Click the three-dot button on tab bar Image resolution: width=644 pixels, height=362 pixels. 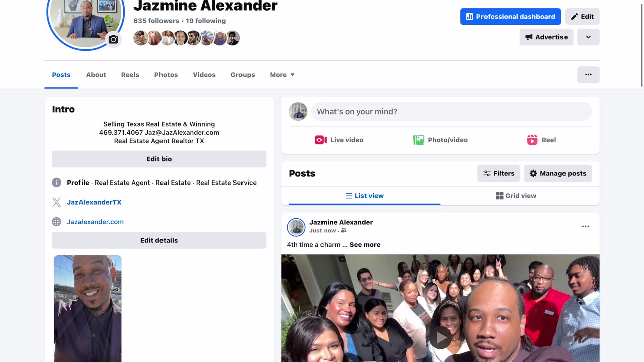(588, 75)
